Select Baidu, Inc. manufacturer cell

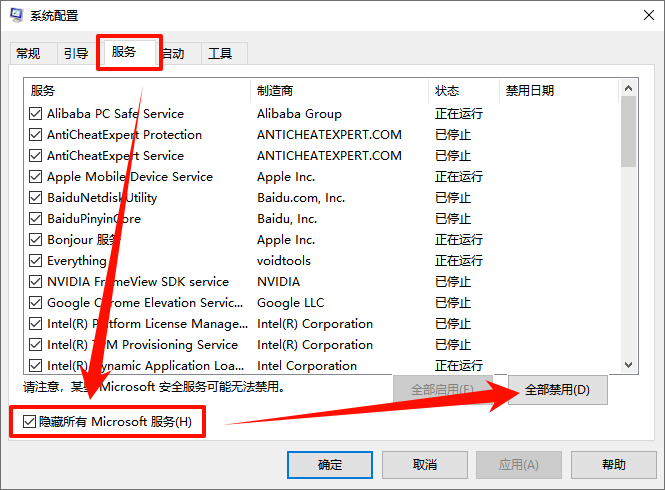coord(287,218)
